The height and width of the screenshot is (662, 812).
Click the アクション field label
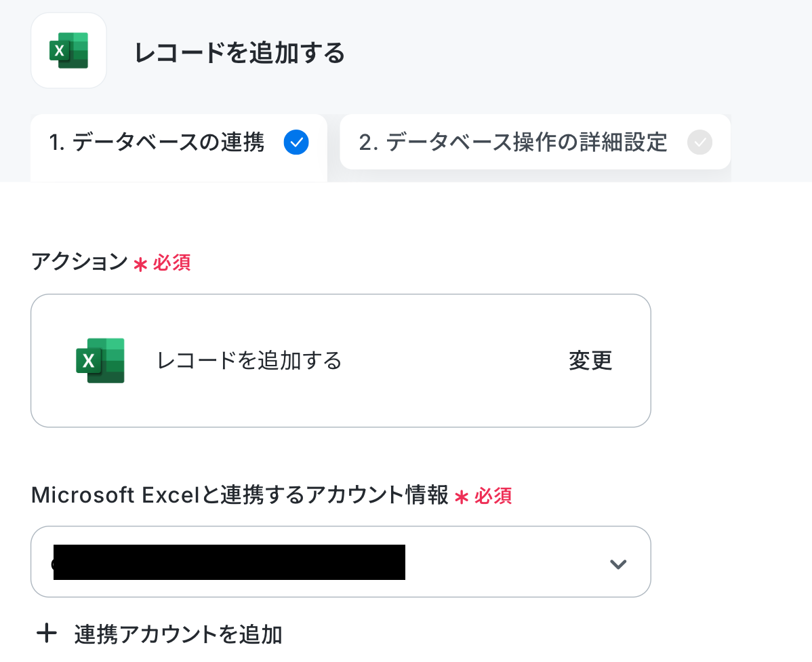[x=79, y=261]
